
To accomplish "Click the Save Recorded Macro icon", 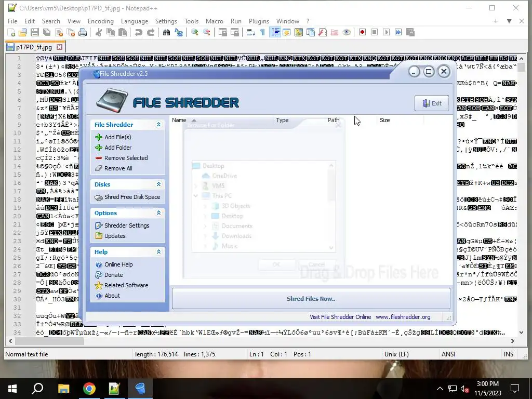I will coord(410,33).
